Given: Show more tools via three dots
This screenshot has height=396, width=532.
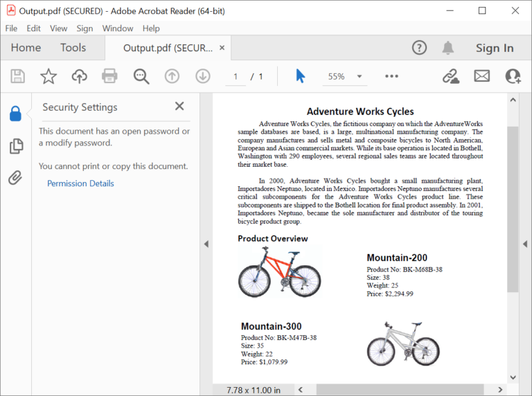Looking at the screenshot, I should (391, 76).
